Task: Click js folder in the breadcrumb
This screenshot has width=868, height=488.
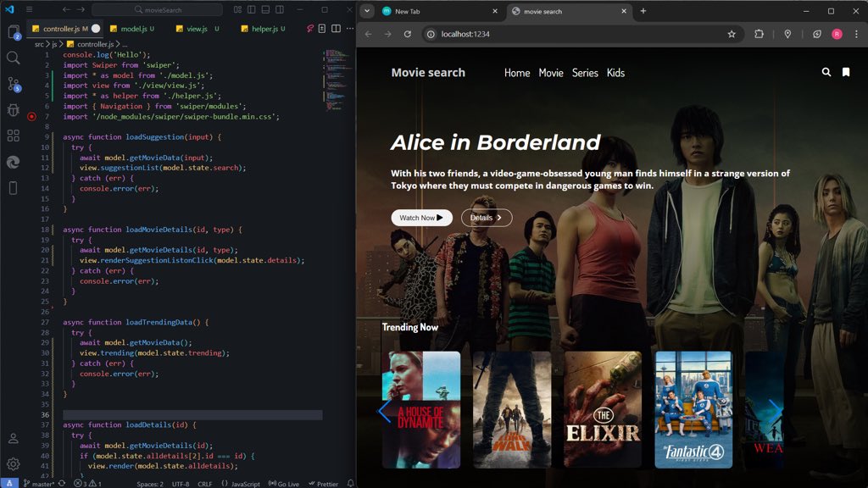Action: pyautogui.click(x=54, y=44)
